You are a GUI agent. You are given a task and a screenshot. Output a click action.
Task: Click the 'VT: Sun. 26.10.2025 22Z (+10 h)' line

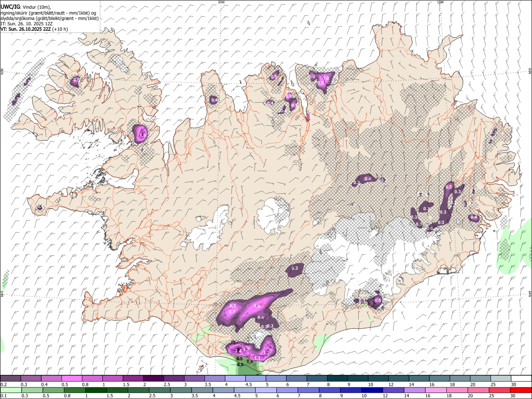[x=34, y=29]
